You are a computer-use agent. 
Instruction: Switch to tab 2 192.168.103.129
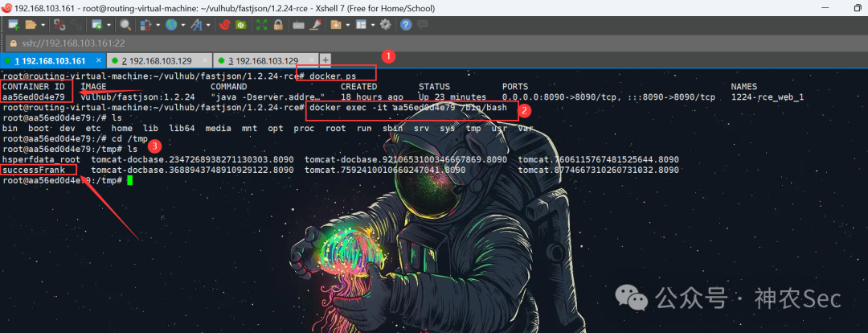pos(159,60)
